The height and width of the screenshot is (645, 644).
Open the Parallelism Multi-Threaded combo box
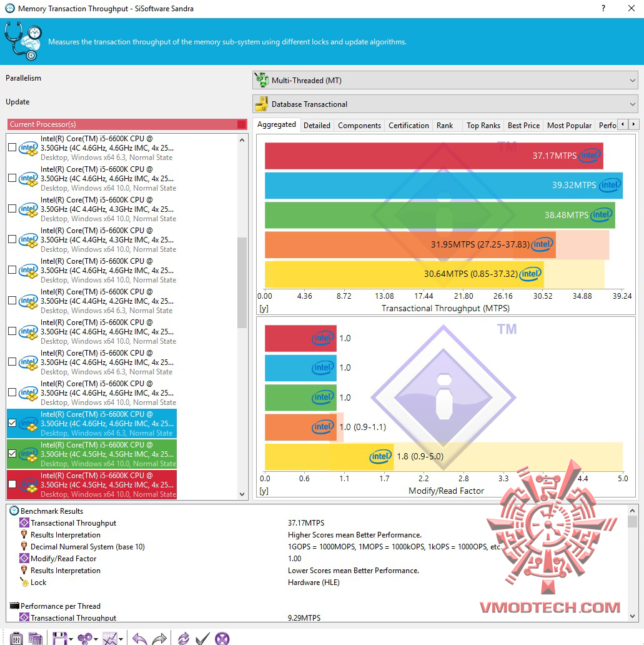point(445,80)
